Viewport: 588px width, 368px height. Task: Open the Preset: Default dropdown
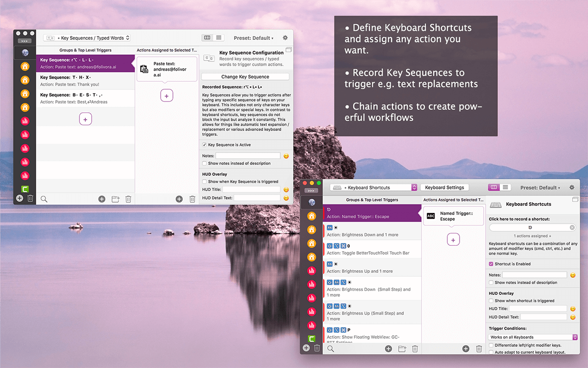pos(253,37)
